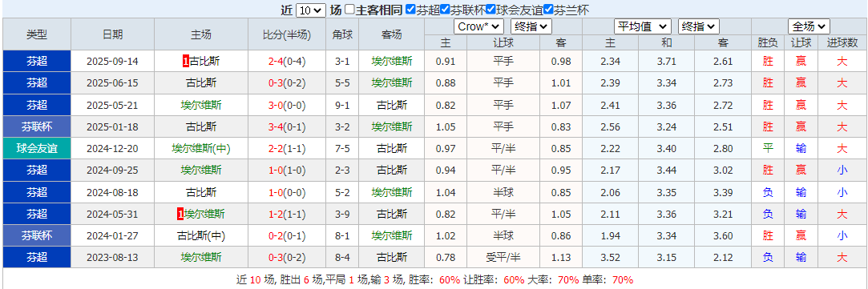Click the 芬超 league cell on 2025-09-14
This screenshot has width=868, height=289.
tap(37, 62)
